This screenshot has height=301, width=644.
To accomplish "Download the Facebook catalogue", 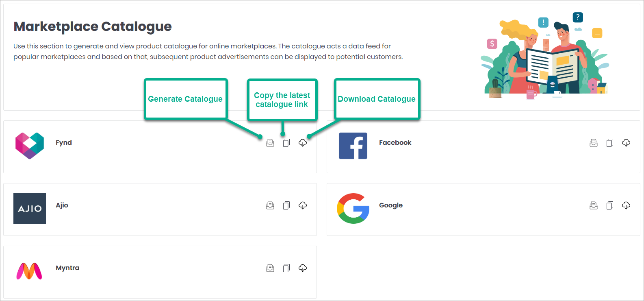I will (x=626, y=143).
